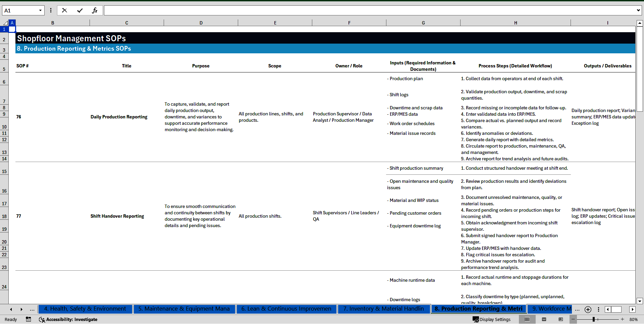Click the Enter checkmark icon beside formula bar
The width and height of the screenshot is (644, 324).
80,10
